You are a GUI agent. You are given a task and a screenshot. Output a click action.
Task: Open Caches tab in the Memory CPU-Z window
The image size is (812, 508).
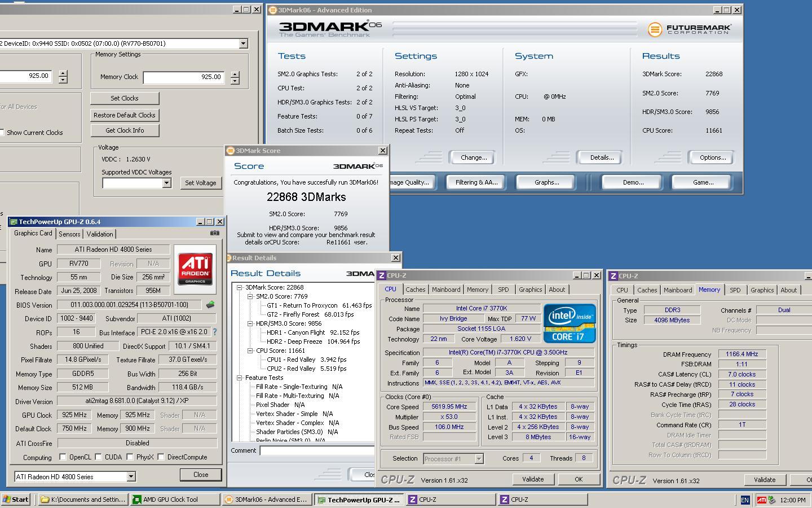pos(647,290)
